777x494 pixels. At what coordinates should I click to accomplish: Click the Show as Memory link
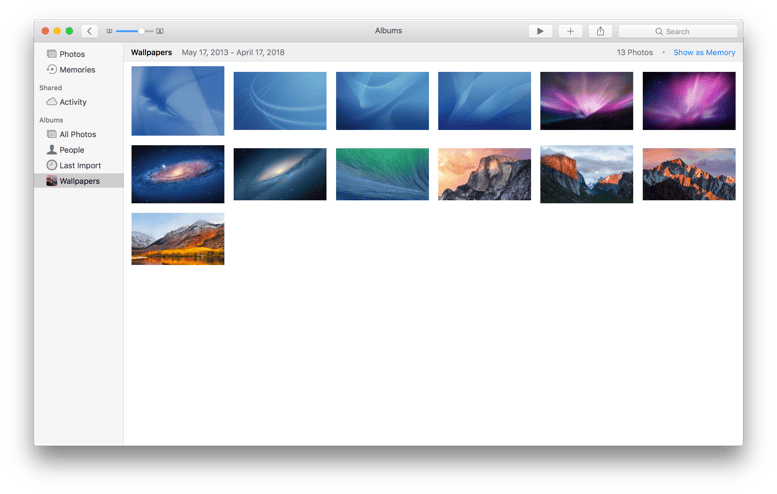(x=704, y=53)
